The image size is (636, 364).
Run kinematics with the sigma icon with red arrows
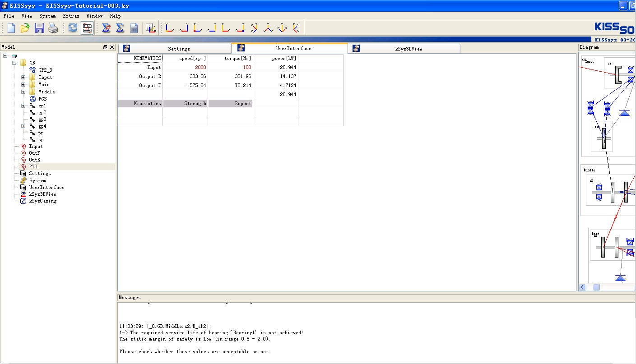pyautogui.click(x=106, y=28)
